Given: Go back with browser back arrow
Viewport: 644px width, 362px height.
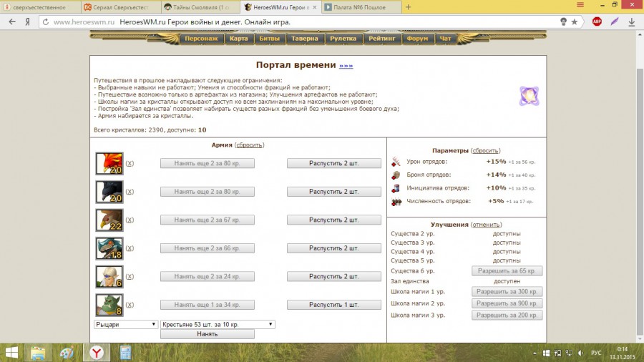Looking at the screenshot, I should 12,21.
